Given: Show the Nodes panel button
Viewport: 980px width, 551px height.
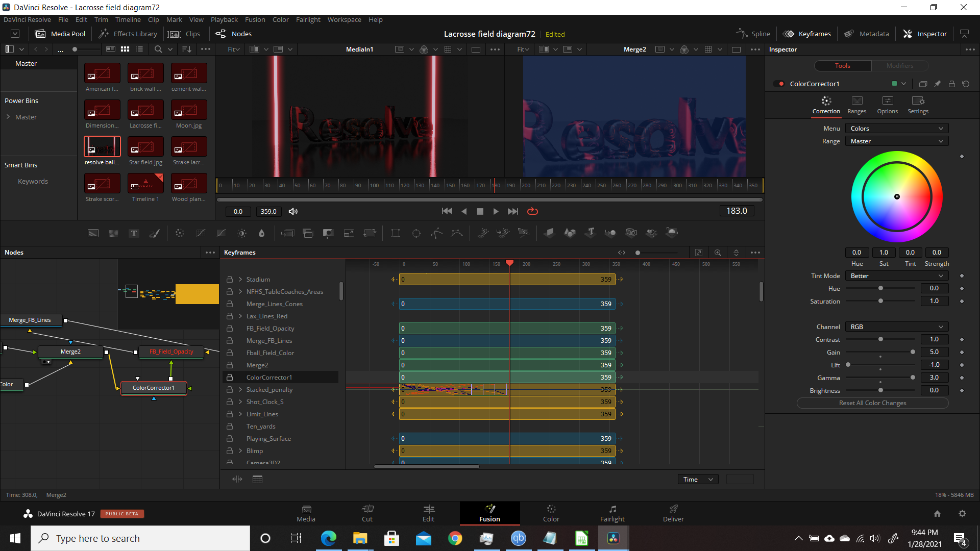Looking at the screenshot, I should [x=234, y=34].
